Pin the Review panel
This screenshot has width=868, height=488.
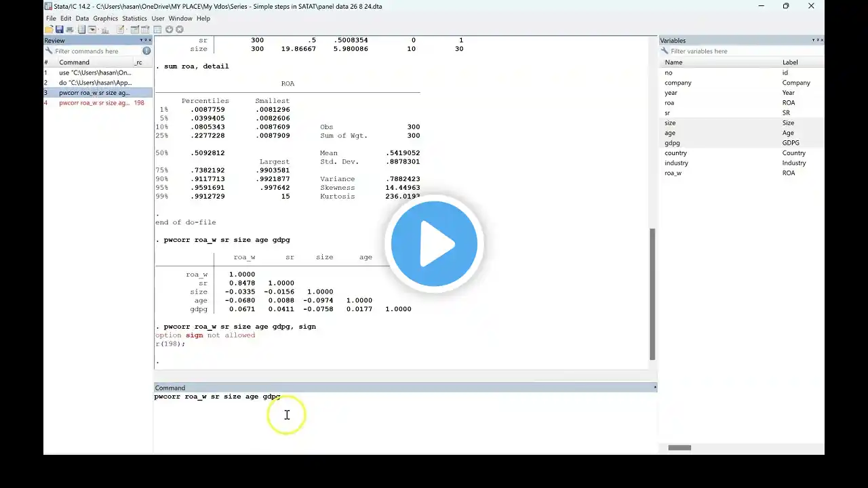click(x=144, y=40)
